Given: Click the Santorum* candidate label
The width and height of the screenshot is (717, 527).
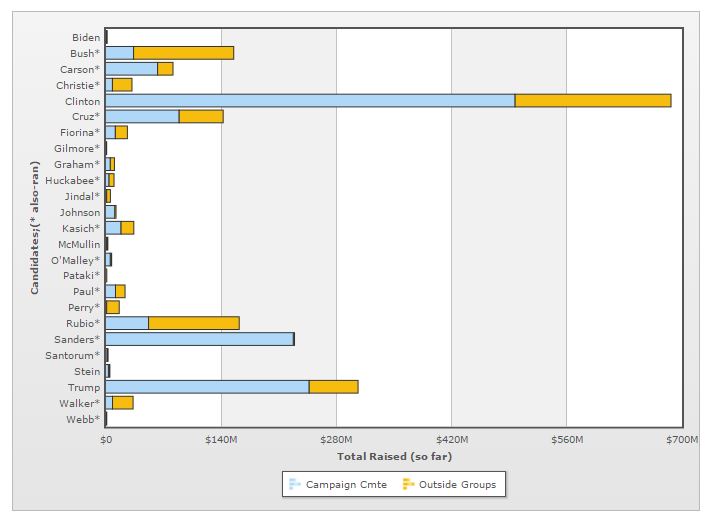Looking at the screenshot, I should coord(72,355).
